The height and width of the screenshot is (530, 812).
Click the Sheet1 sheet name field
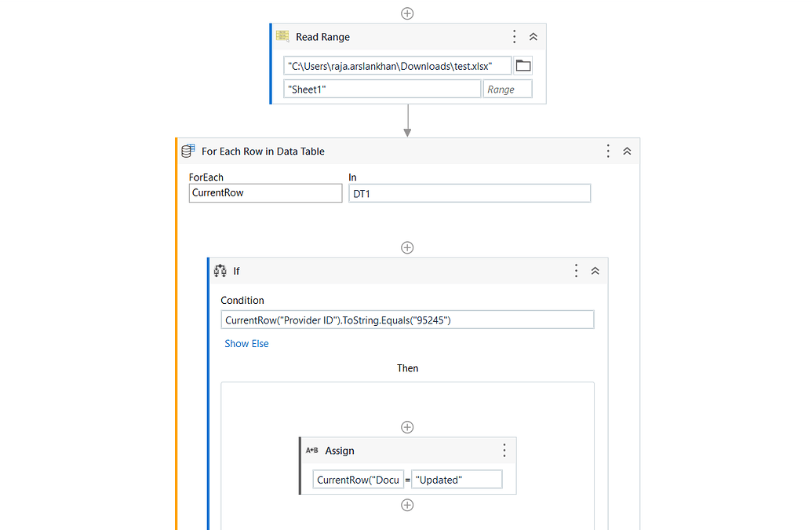pyautogui.click(x=382, y=90)
